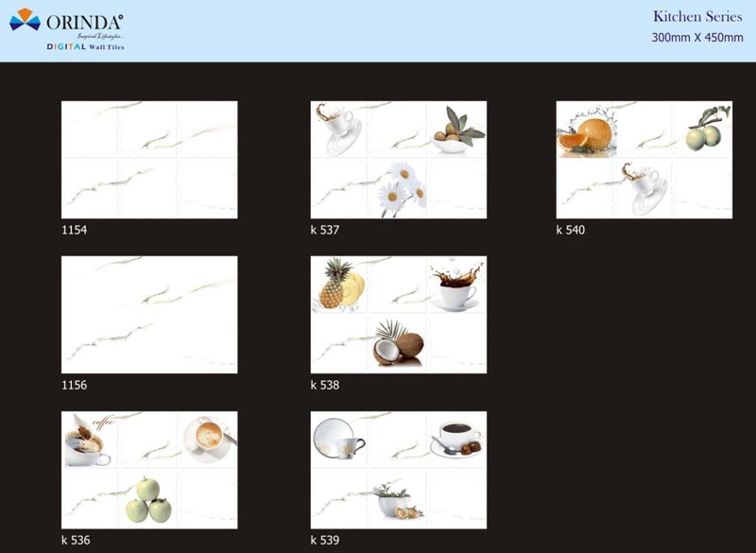The height and width of the screenshot is (553, 756).
Task: Click the herb bowl on tile k 539
Action: tap(396, 500)
